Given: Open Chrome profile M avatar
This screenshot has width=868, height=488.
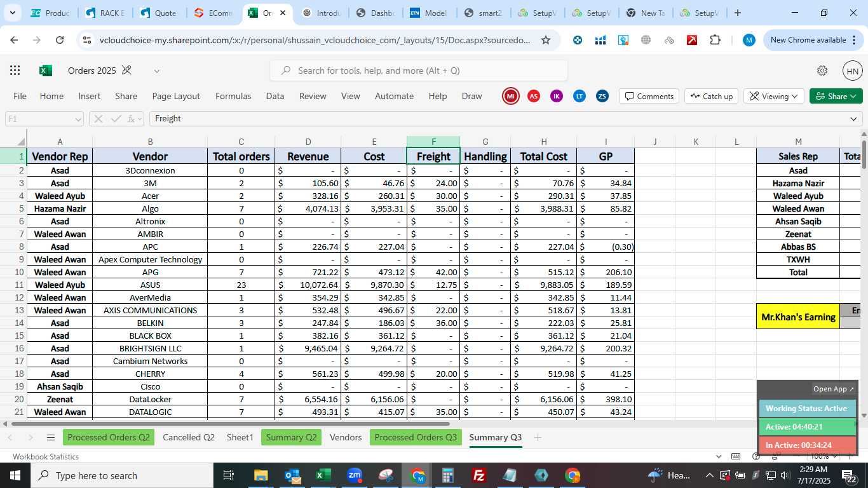Looking at the screenshot, I should pyautogui.click(x=749, y=40).
